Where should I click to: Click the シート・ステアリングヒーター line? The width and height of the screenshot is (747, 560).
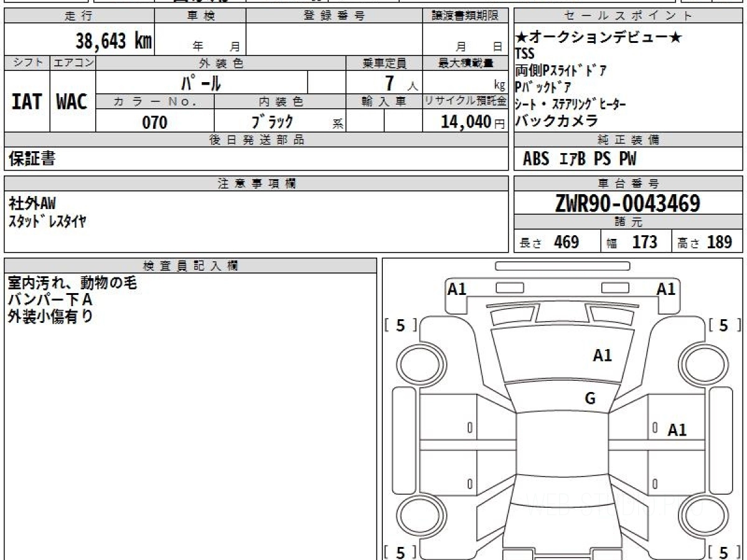pyautogui.click(x=571, y=104)
